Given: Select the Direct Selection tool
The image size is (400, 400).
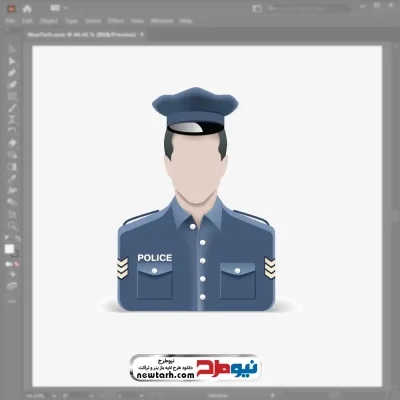Looking at the screenshot, I should (12, 61).
